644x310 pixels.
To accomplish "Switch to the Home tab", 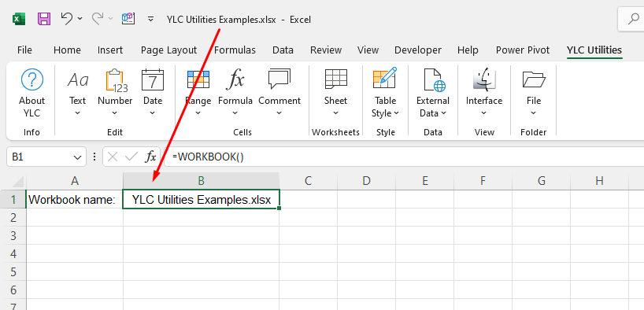I will coord(67,50).
